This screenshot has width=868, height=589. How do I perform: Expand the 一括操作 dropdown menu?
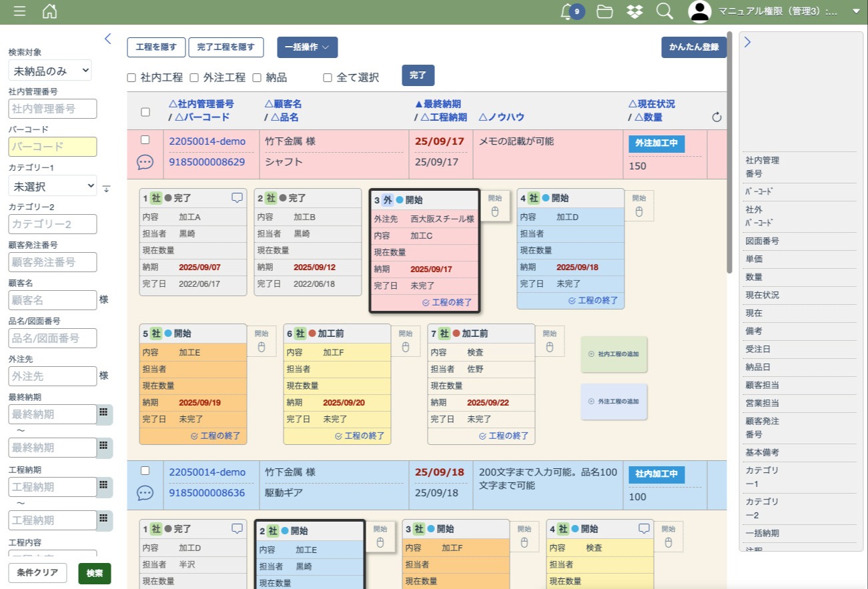pos(307,47)
